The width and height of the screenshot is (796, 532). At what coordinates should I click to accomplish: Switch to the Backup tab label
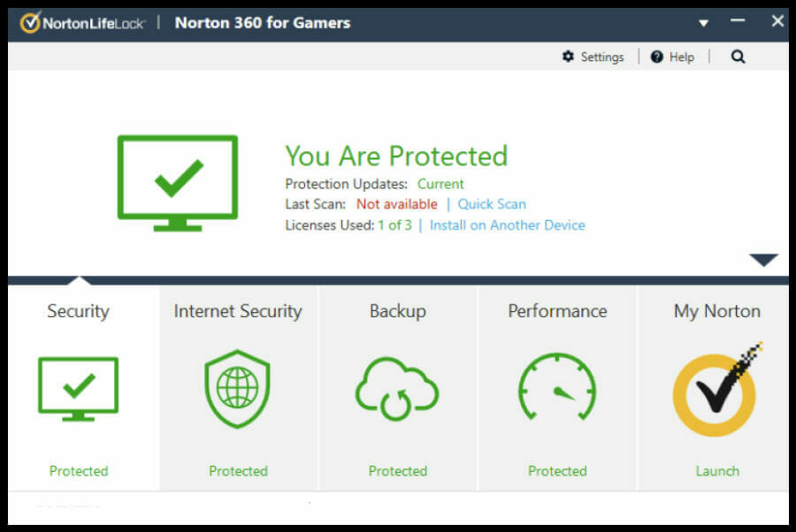click(x=397, y=311)
